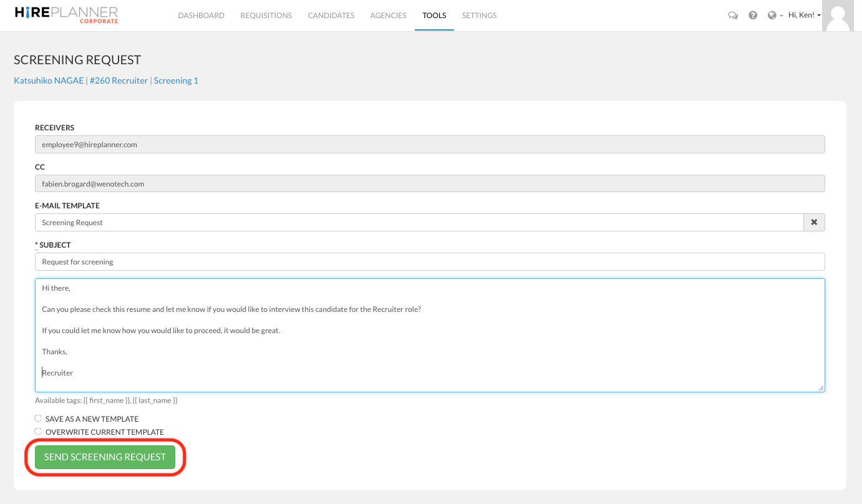Select Overwrite Current Template option
862x504 pixels.
pos(38,432)
